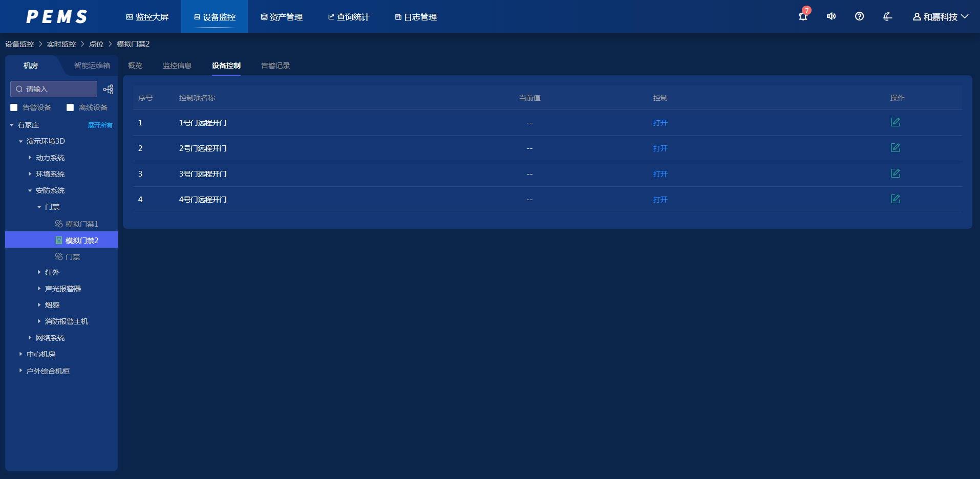Click the tree structure icon beside search
The height and width of the screenshot is (479, 980).
tap(108, 89)
